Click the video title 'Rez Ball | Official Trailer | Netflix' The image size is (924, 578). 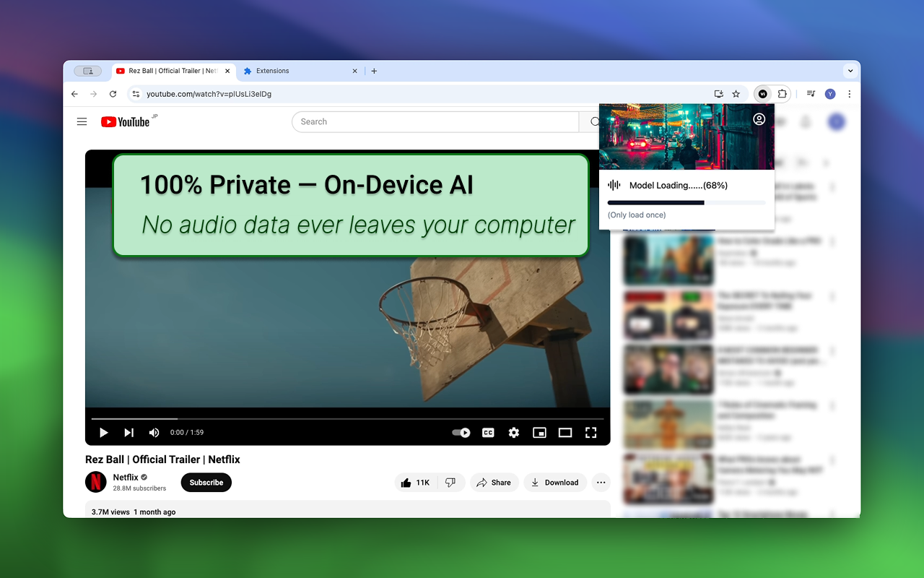click(162, 460)
